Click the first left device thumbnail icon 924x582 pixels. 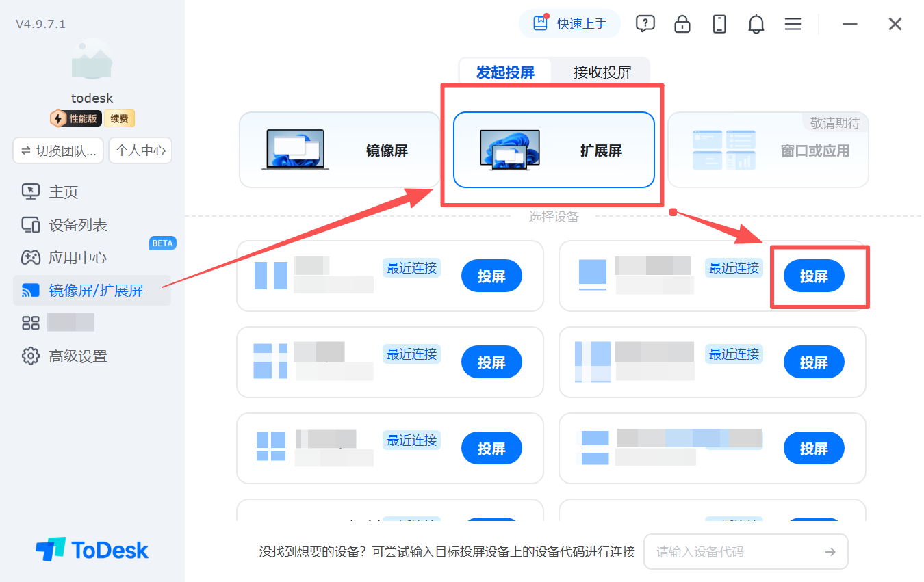pyautogui.click(x=271, y=276)
